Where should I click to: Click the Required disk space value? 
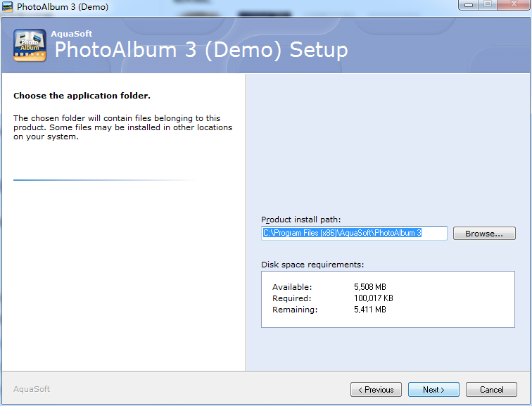[x=373, y=298]
